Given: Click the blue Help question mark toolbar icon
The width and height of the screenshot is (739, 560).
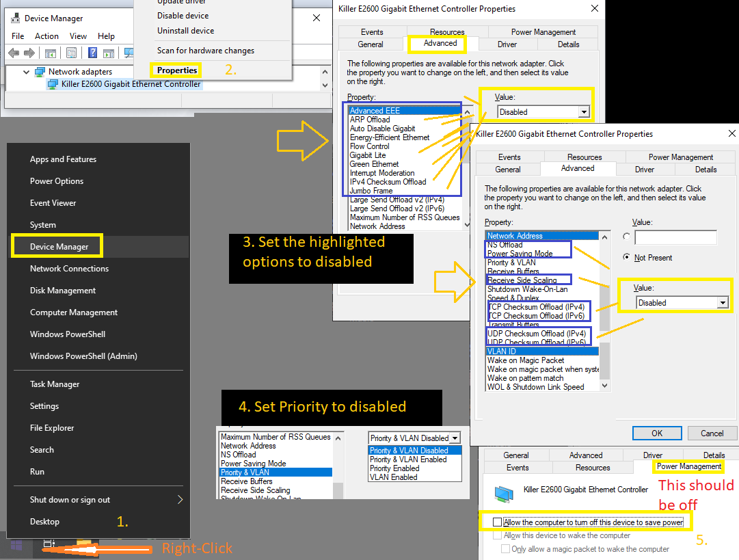Looking at the screenshot, I should pyautogui.click(x=92, y=53).
